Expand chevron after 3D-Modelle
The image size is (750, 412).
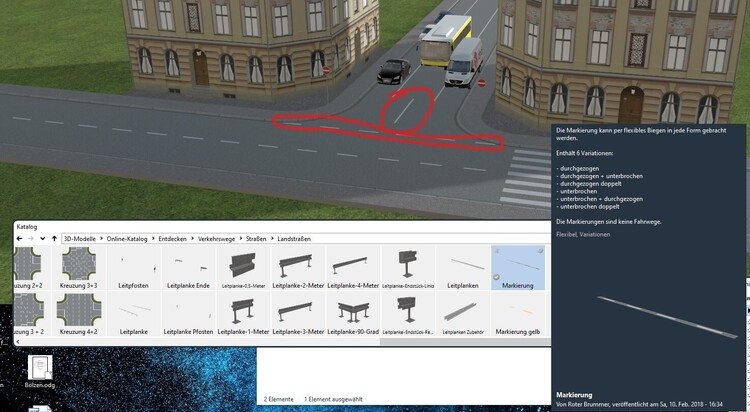[101, 238]
